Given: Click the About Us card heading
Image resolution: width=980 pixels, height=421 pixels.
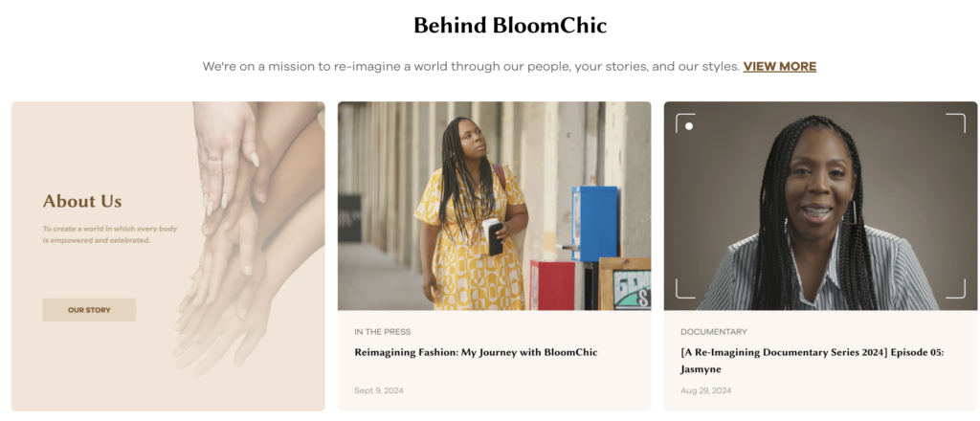Looking at the screenshot, I should (82, 201).
